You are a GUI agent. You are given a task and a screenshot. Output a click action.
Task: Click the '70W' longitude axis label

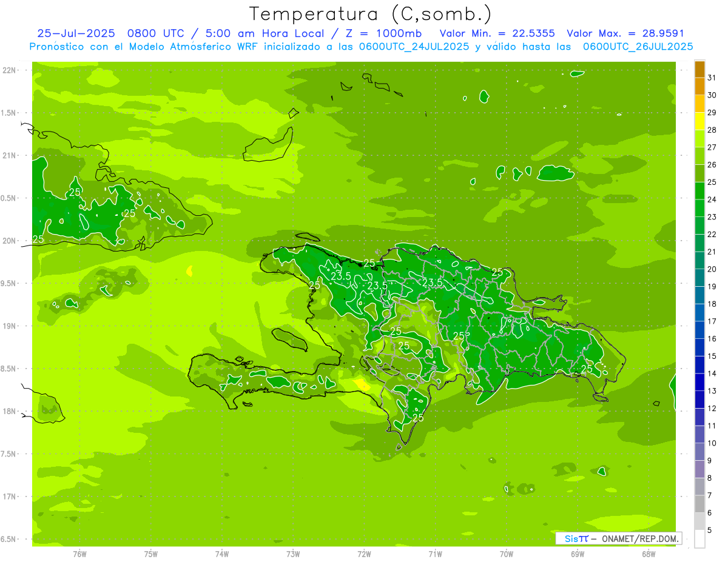pyautogui.click(x=507, y=554)
